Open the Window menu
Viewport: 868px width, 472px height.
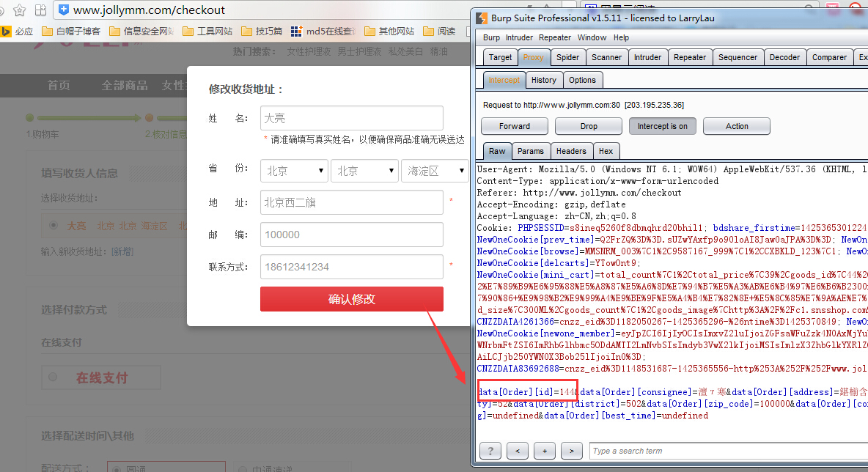point(592,37)
